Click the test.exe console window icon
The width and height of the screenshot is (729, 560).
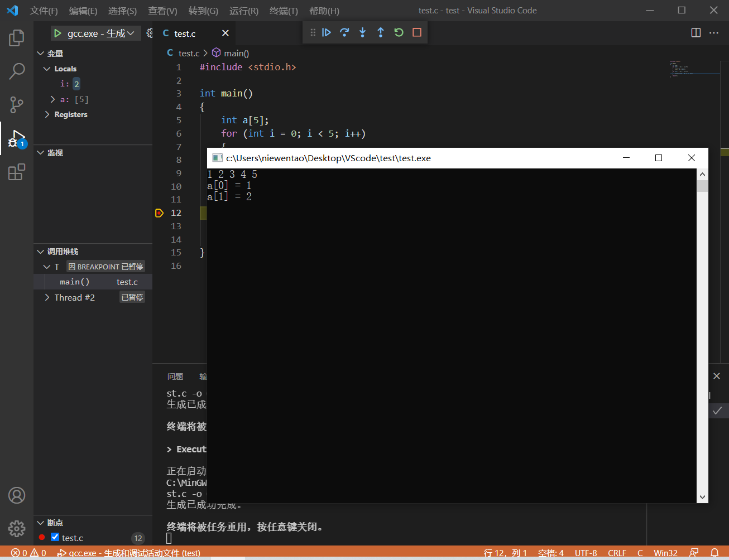tap(217, 158)
